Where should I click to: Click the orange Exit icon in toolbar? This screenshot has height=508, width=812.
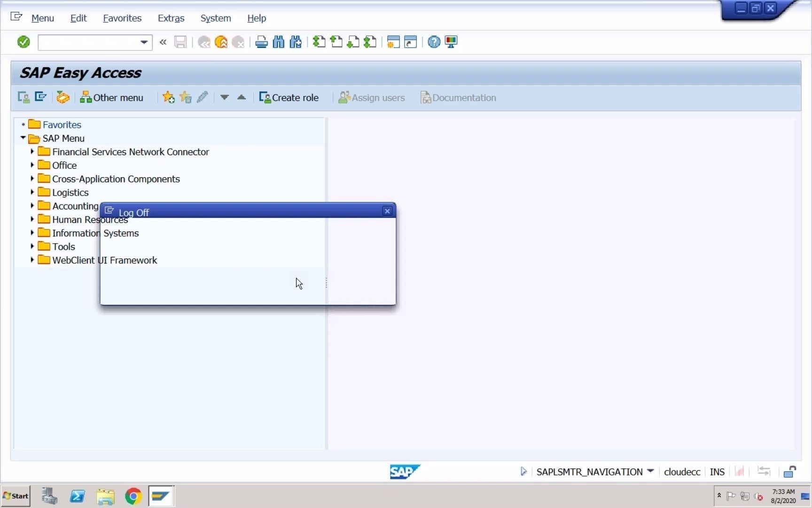(221, 42)
